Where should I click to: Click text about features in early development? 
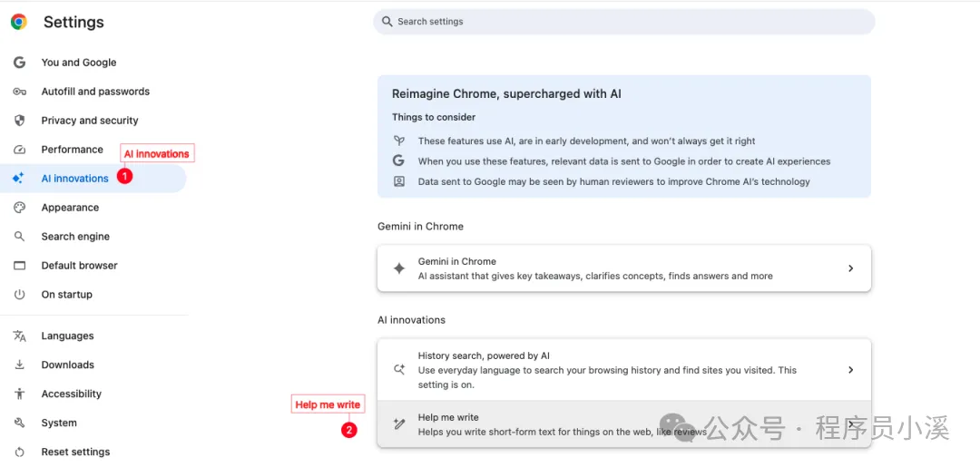[x=586, y=141]
